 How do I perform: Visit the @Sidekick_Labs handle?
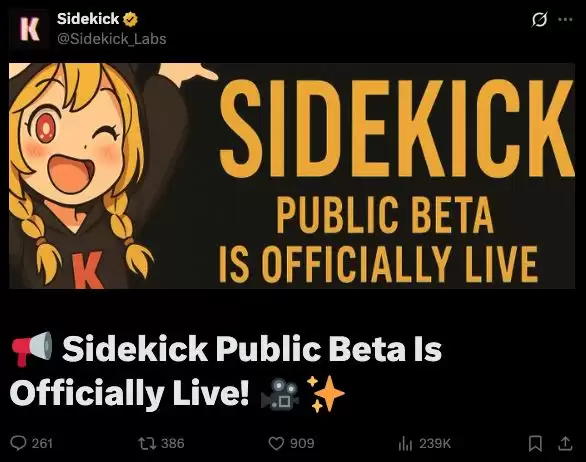click(x=111, y=39)
